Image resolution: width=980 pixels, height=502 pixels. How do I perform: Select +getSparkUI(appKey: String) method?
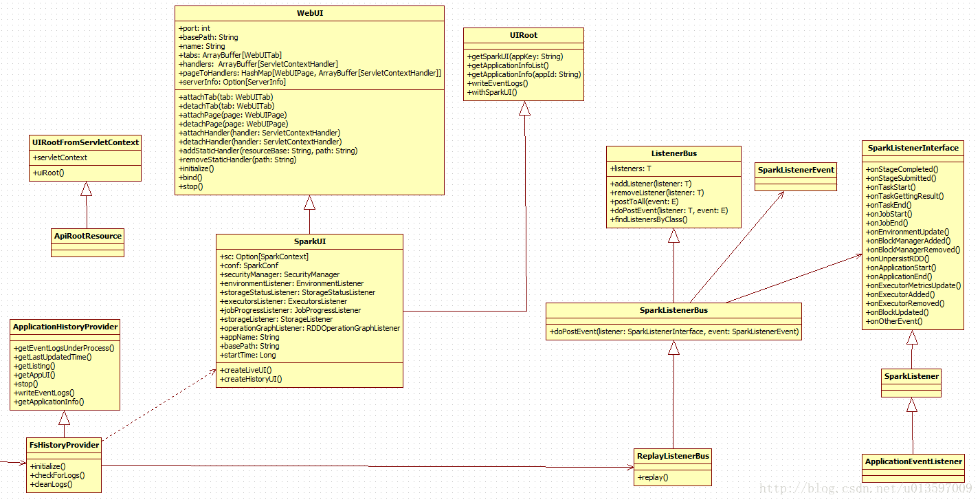coord(515,56)
